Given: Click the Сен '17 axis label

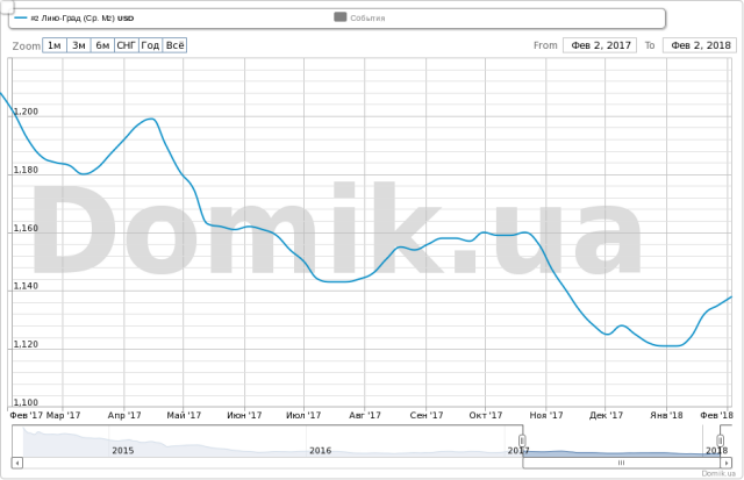Looking at the screenshot, I should click(x=426, y=415).
